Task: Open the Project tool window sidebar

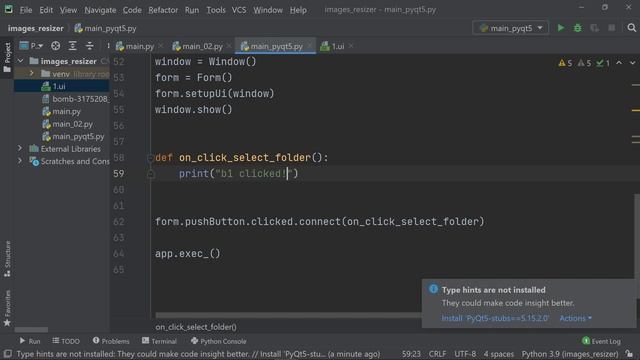Action: coord(7,57)
